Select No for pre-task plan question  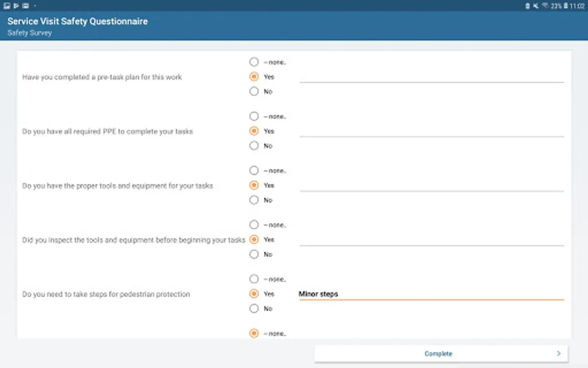coord(254,92)
